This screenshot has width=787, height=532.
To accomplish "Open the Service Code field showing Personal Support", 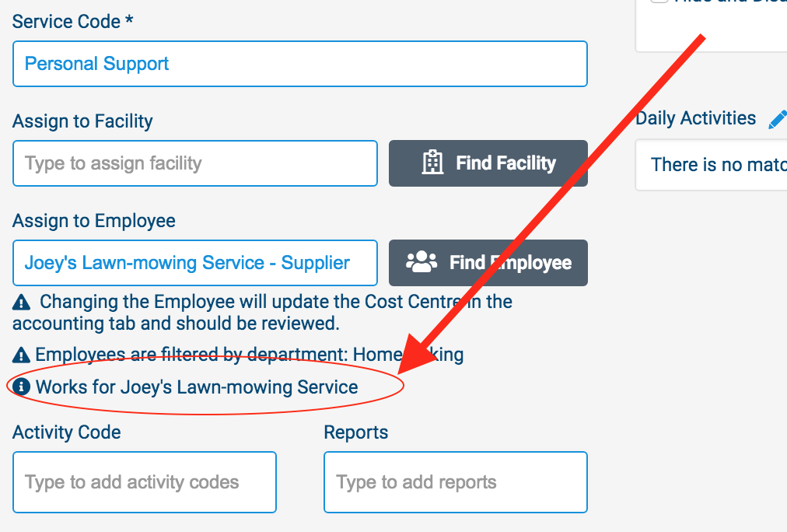I will (x=299, y=64).
